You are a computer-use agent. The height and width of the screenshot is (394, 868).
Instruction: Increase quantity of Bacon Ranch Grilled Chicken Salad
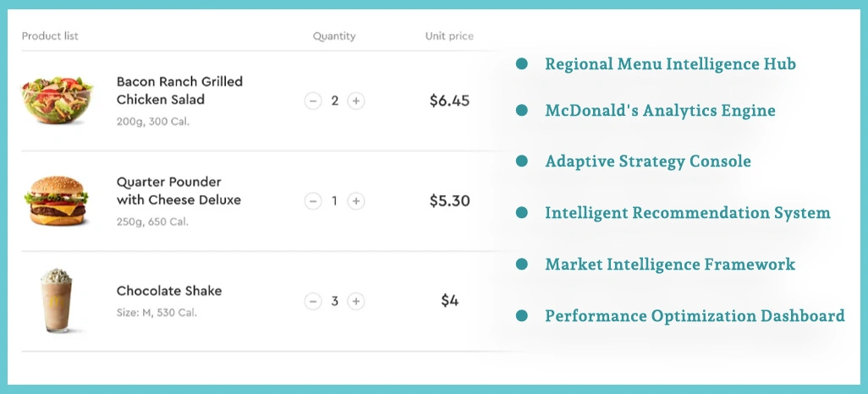[356, 101]
